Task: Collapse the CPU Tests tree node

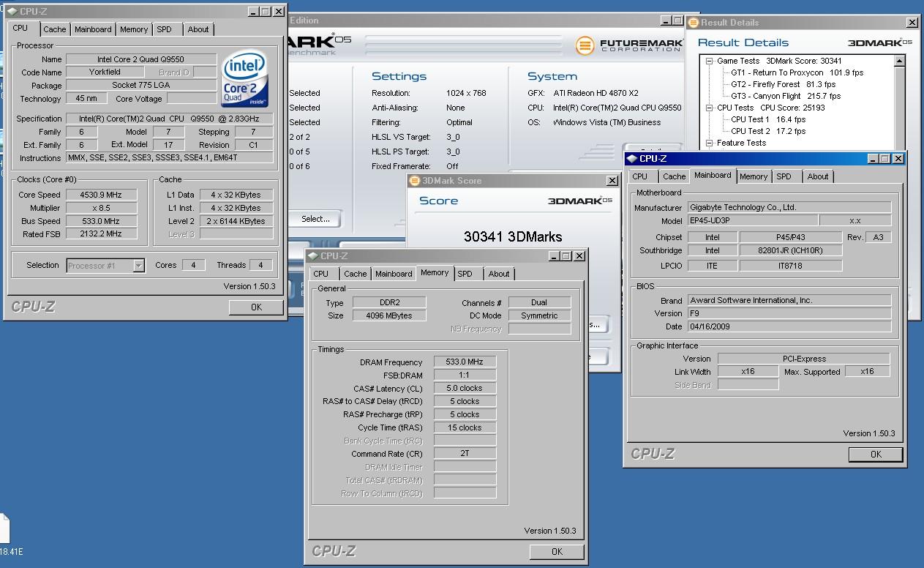Action: pyautogui.click(x=709, y=108)
